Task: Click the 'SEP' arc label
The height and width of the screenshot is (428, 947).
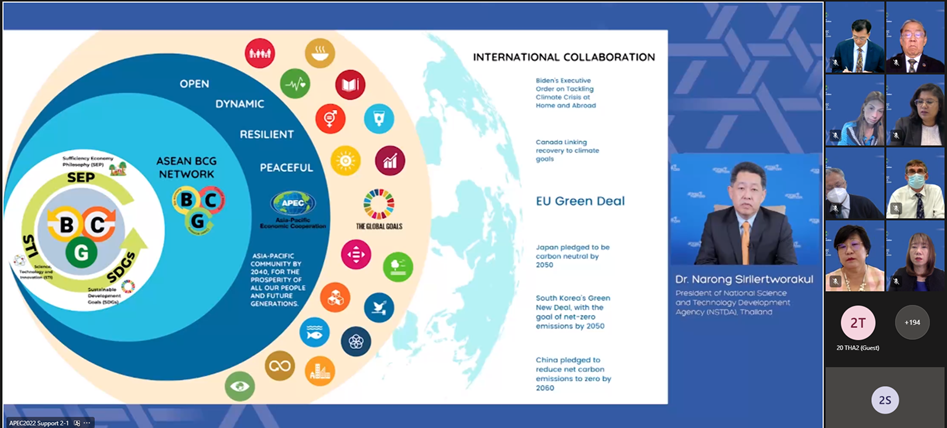Action: [80, 178]
